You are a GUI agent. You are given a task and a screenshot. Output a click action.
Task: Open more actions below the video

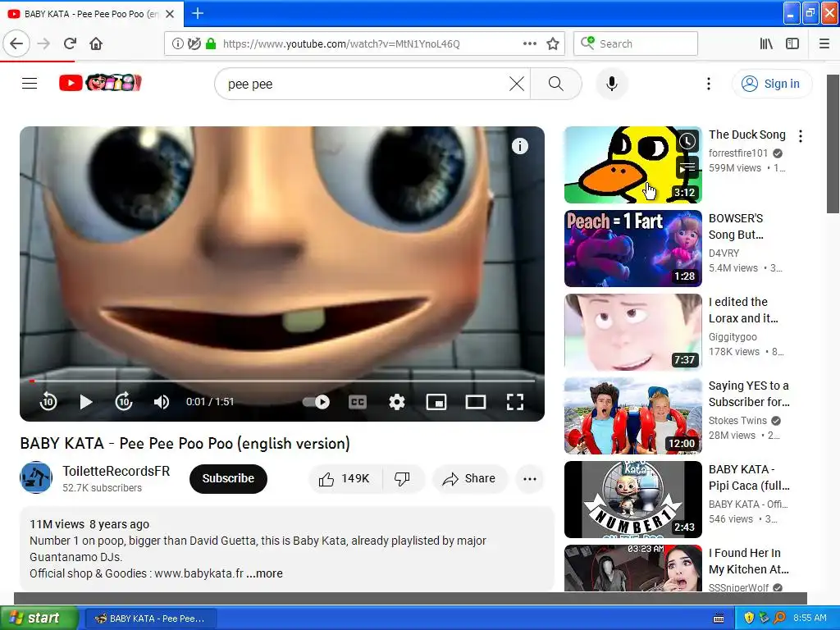(529, 478)
